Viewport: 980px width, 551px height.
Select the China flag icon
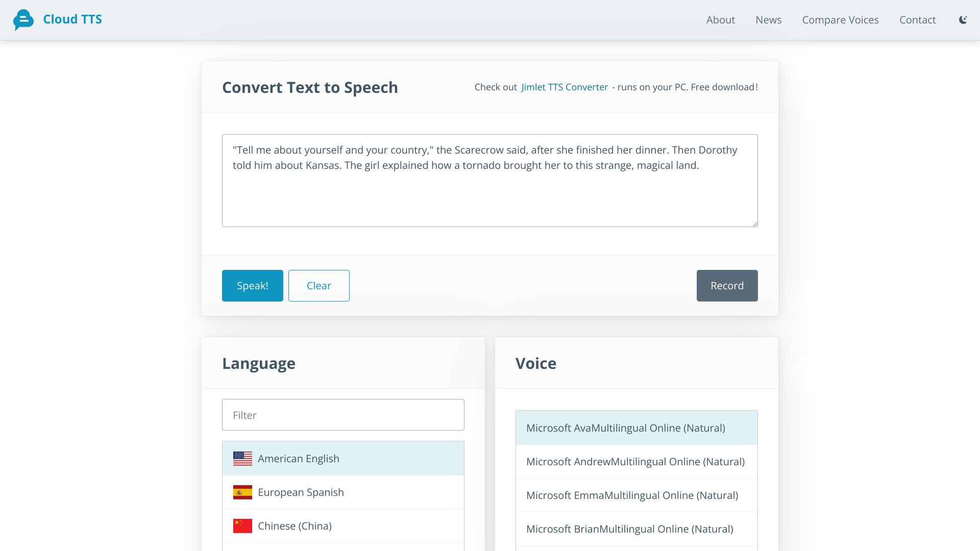242,526
